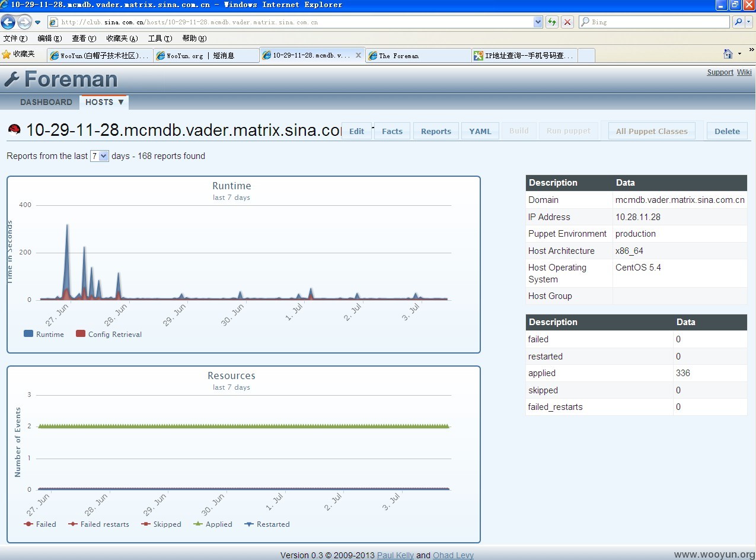Click the green Refresh icon
The height and width of the screenshot is (560, 756).
(x=552, y=22)
